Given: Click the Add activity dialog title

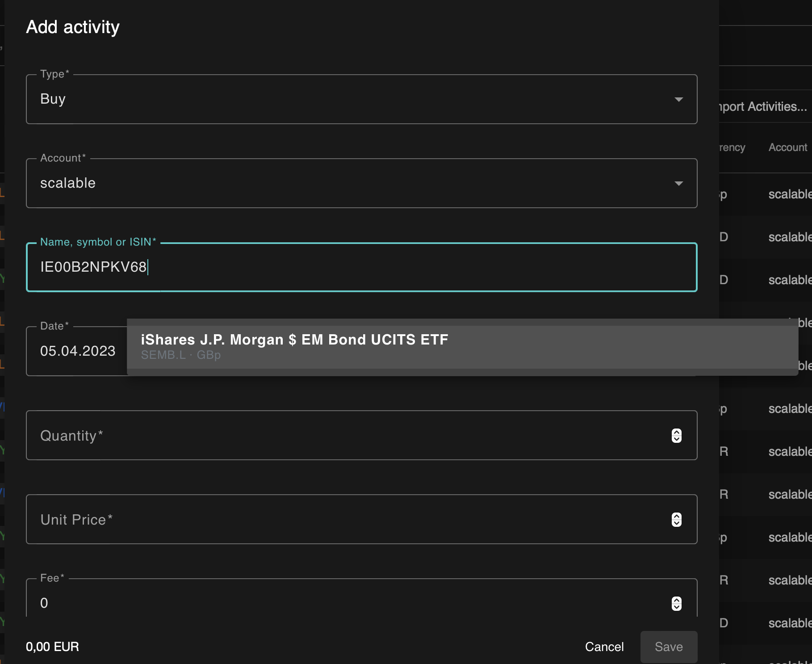Looking at the screenshot, I should click(73, 27).
